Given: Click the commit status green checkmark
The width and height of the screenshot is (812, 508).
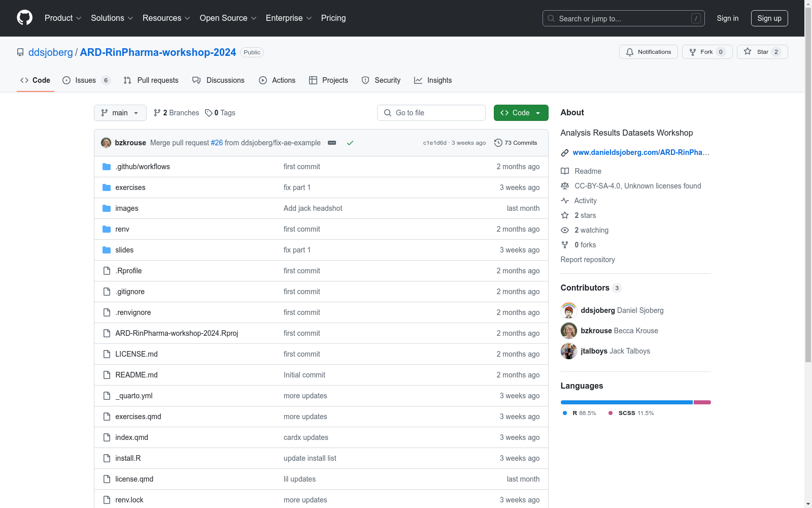Looking at the screenshot, I should coord(350,143).
